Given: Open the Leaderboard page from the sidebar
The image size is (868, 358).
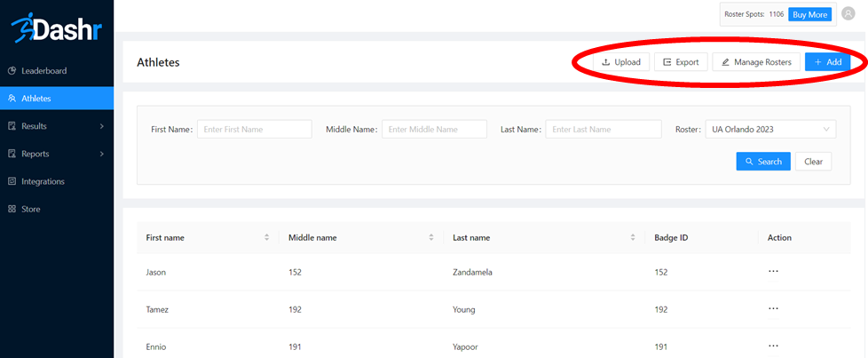Looking at the screenshot, I should 43,70.
